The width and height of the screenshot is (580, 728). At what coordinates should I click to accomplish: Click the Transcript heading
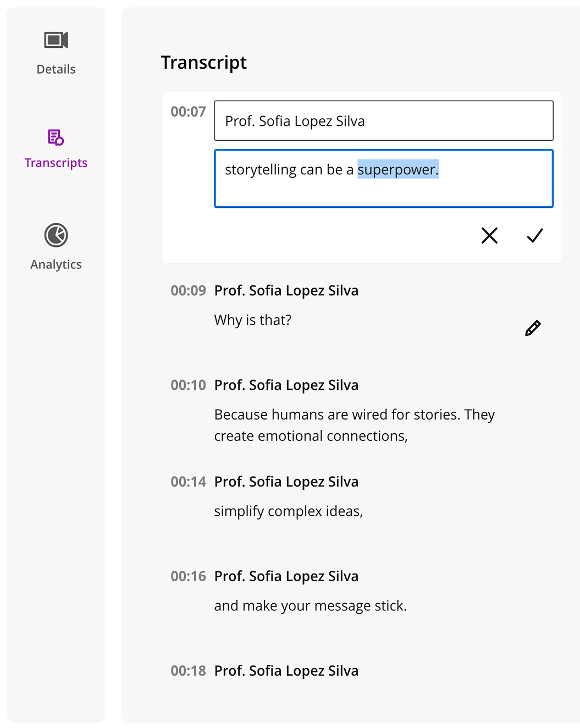pyautogui.click(x=204, y=63)
